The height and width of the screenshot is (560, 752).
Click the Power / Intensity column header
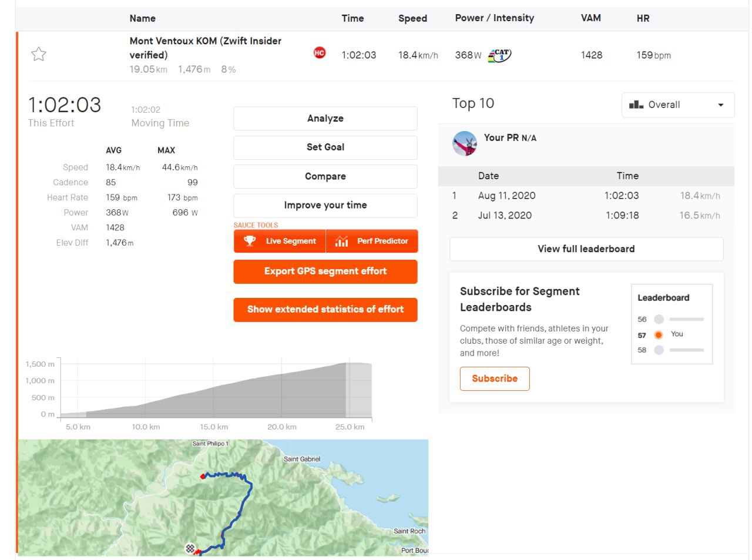coord(495,18)
